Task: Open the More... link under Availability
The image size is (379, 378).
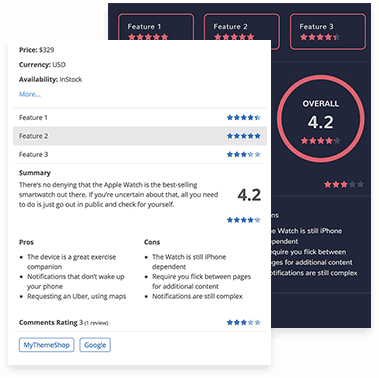Action: click(30, 94)
